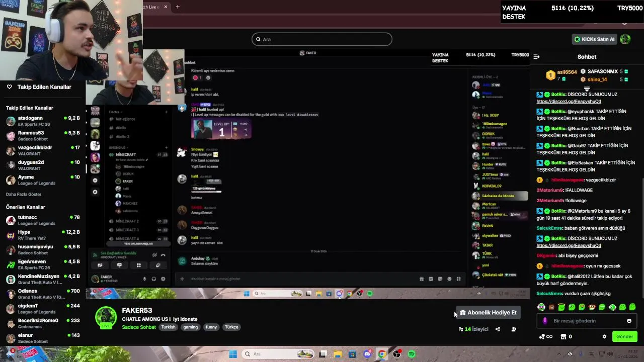Image resolution: width=644 pixels, height=362 pixels.
Task: Focus the Ara search bar at top
Action: 322,39
